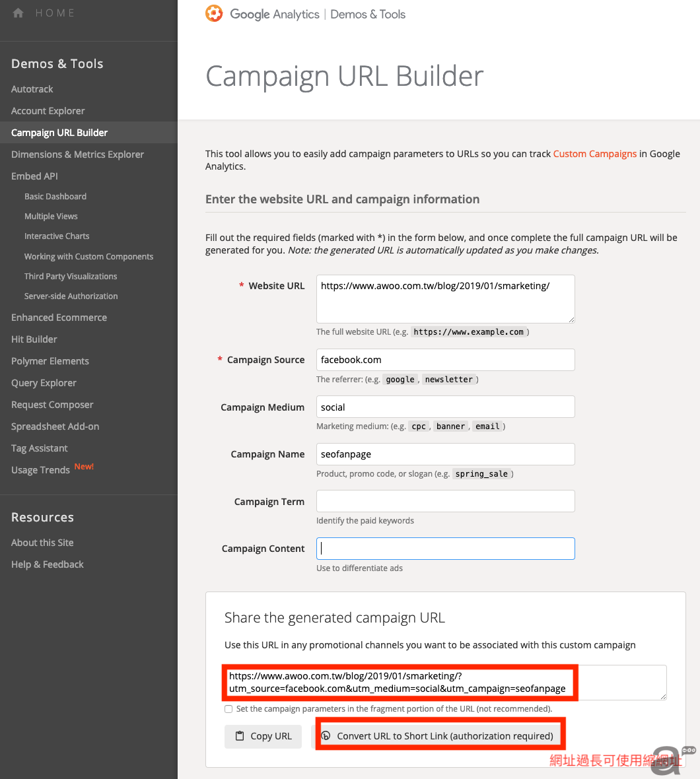This screenshot has width=700, height=779.
Task: Click the Resources sidebar heading
Action: click(x=42, y=517)
